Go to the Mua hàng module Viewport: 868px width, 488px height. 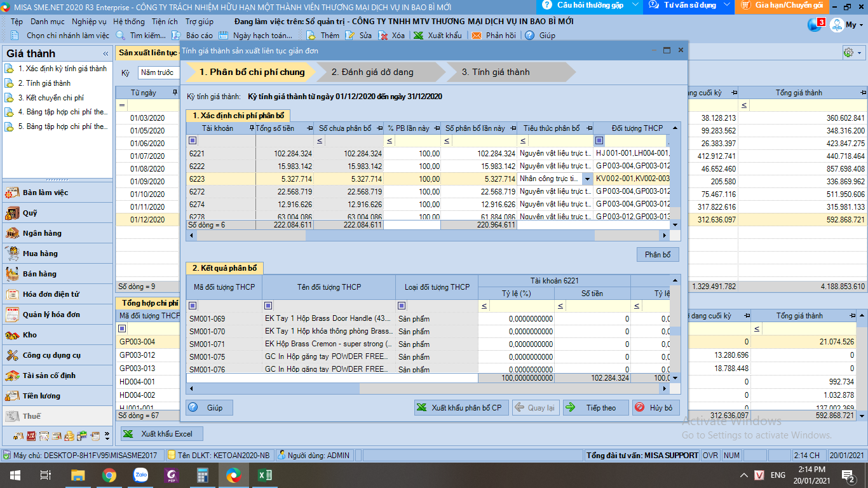(x=57, y=254)
